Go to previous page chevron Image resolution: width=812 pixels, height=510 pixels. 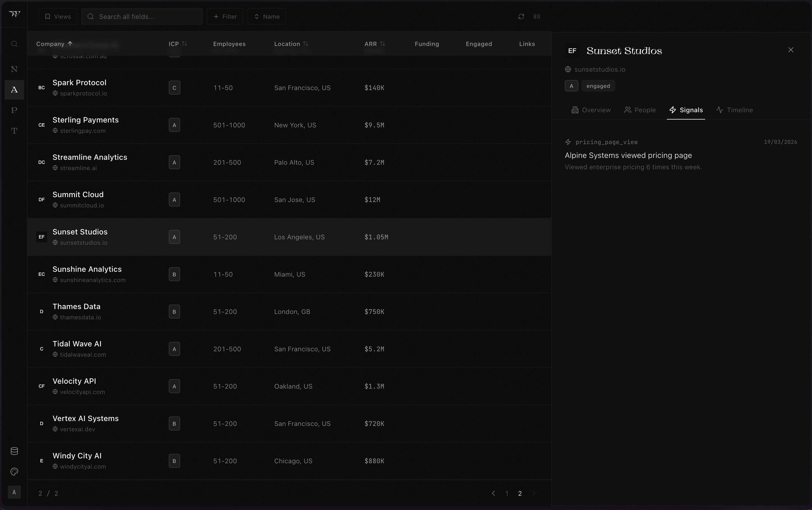click(x=493, y=493)
